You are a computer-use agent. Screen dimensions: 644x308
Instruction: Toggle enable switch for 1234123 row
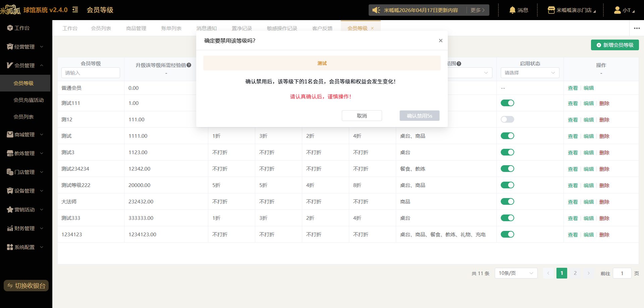click(507, 234)
